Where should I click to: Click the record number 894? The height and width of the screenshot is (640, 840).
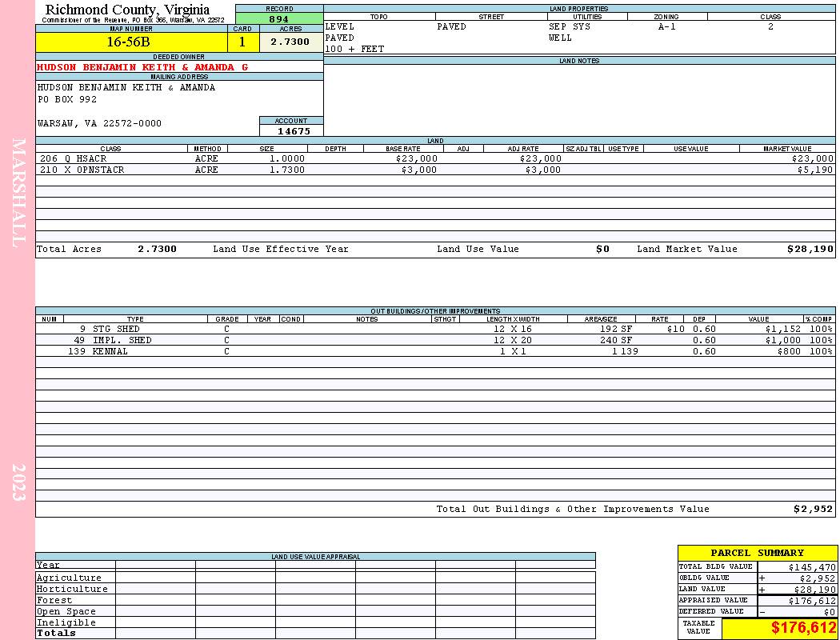(x=279, y=18)
